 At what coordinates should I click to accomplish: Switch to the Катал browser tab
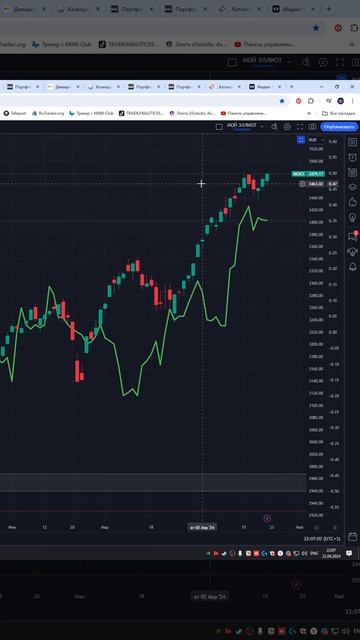pos(224,87)
